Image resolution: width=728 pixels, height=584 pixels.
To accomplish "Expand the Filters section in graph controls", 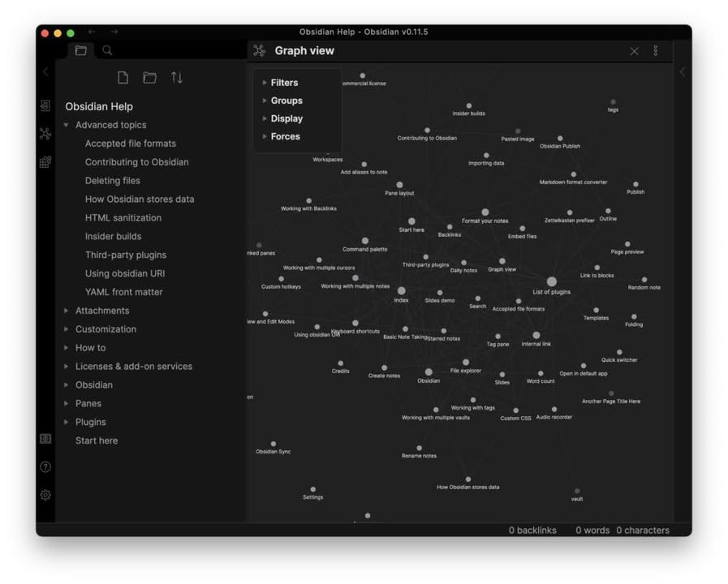I will (x=284, y=83).
